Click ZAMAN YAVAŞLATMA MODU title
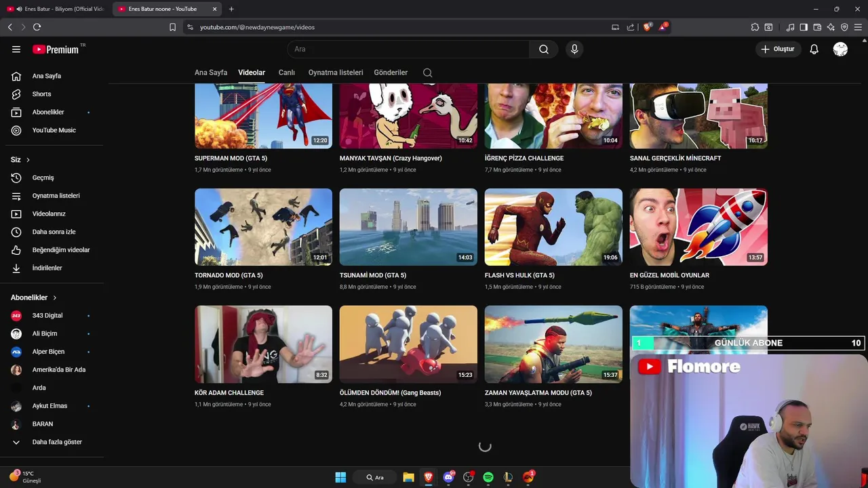The width and height of the screenshot is (868, 488). pyautogui.click(x=538, y=393)
